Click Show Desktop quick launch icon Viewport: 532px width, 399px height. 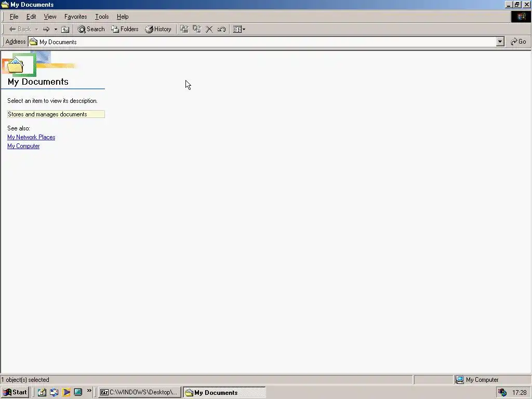click(x=42, y=393)
